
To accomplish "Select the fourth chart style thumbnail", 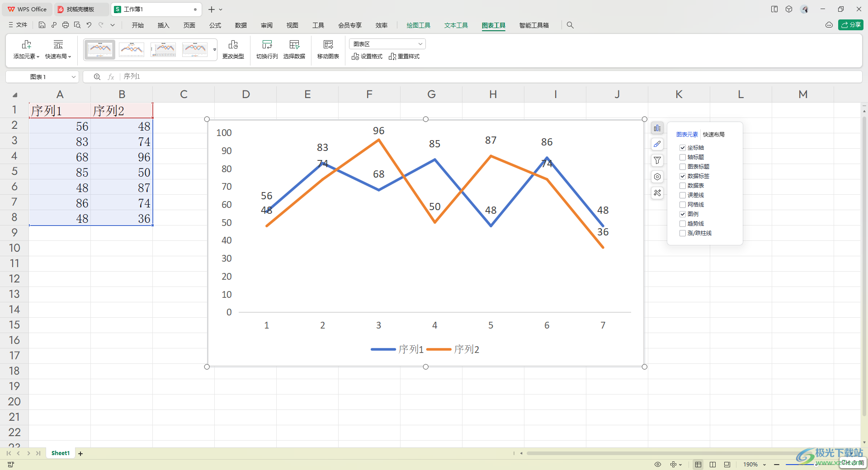I will [x=195, y=49].
